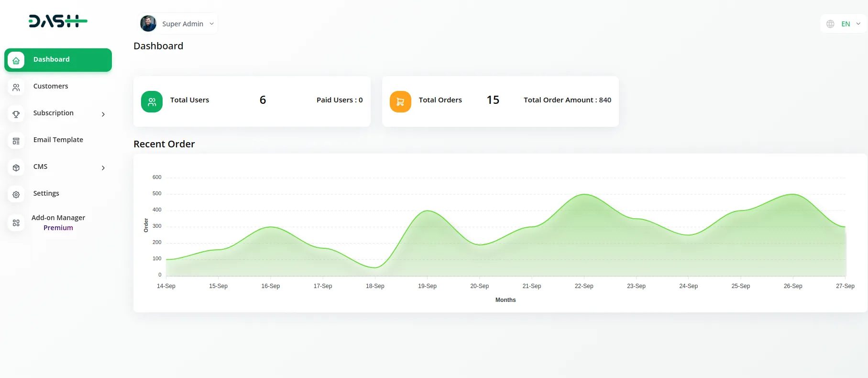Click the Add-on Manager grid icon
The height and width of the screenshot is (378, 868).
coord(16,223)
